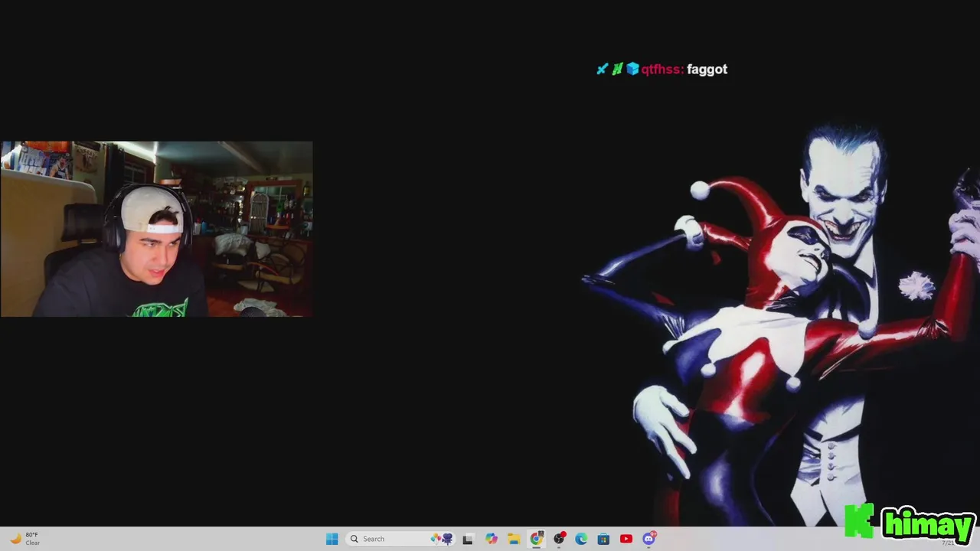Open File Explorer from the taskbar
Screen dimensions: 980x551
pyautogui.click(x=514, y=539)
